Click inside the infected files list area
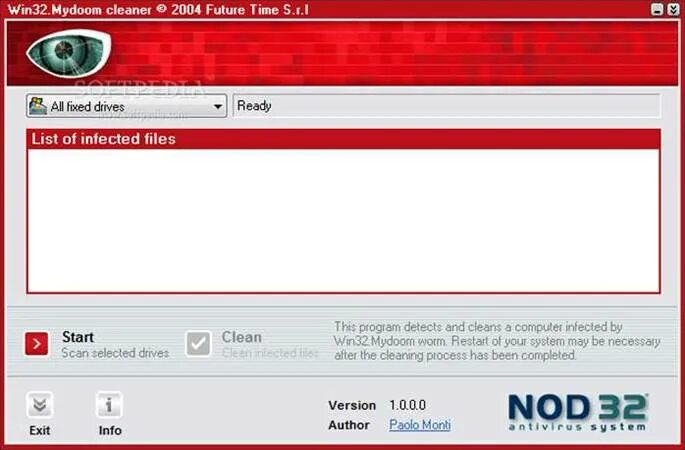 point(343,221)
